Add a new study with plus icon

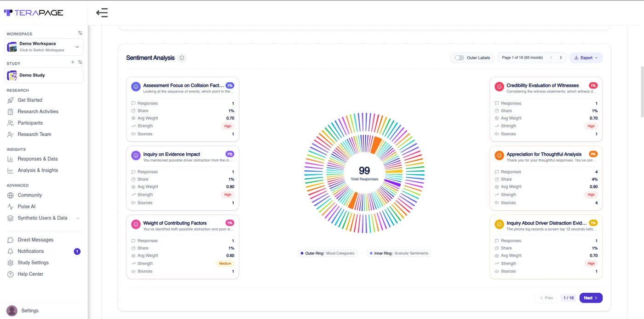pos(73,62)
